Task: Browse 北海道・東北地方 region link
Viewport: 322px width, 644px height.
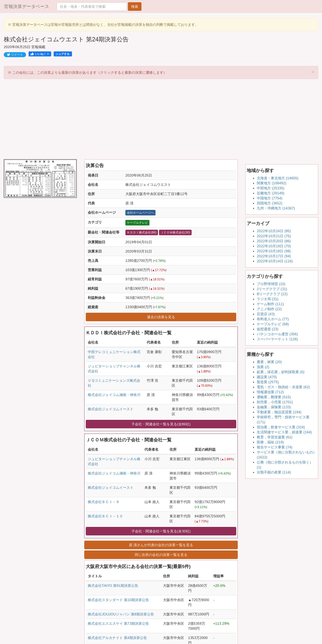Action: [277, 178]
